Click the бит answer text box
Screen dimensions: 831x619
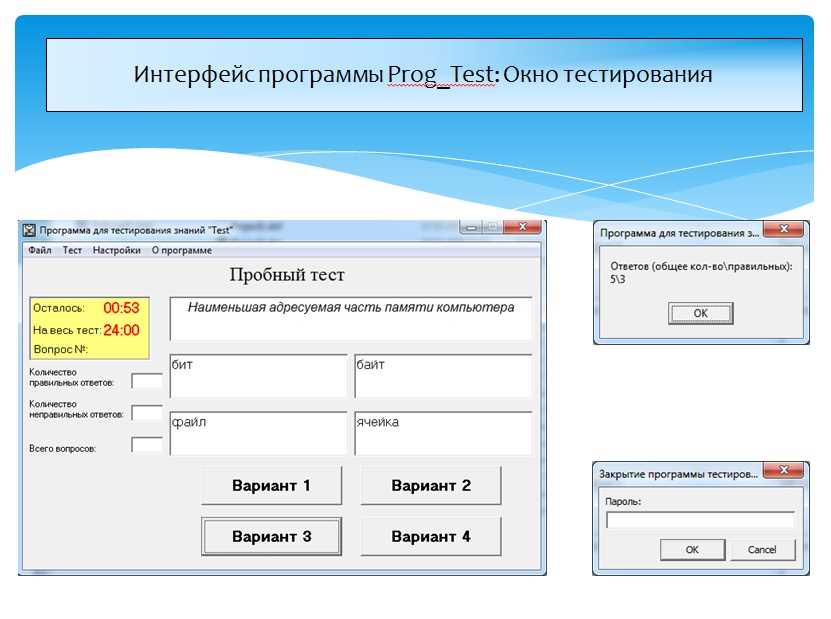pyautogui.click(x=259, y=376)
